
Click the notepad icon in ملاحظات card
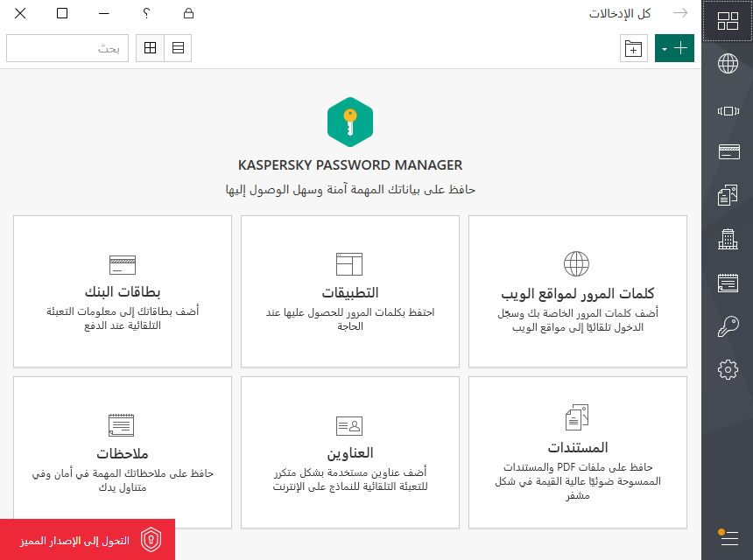pos(122,425)
